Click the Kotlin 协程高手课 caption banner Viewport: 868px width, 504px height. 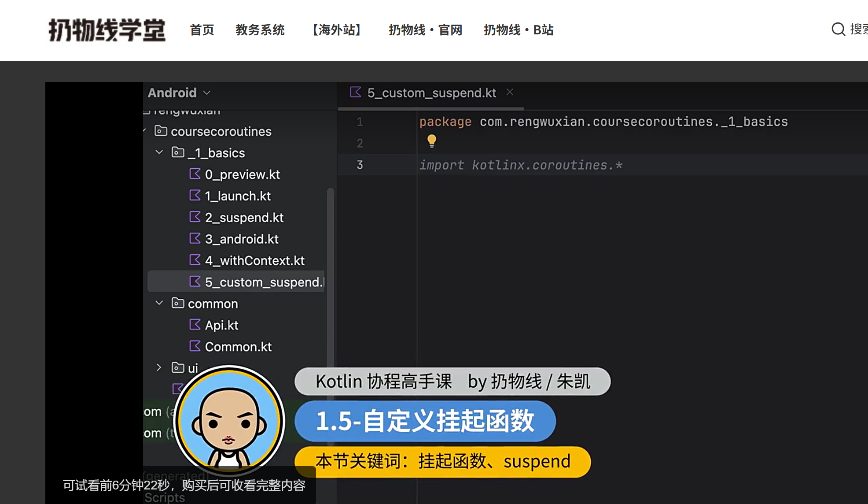[452, 382]
